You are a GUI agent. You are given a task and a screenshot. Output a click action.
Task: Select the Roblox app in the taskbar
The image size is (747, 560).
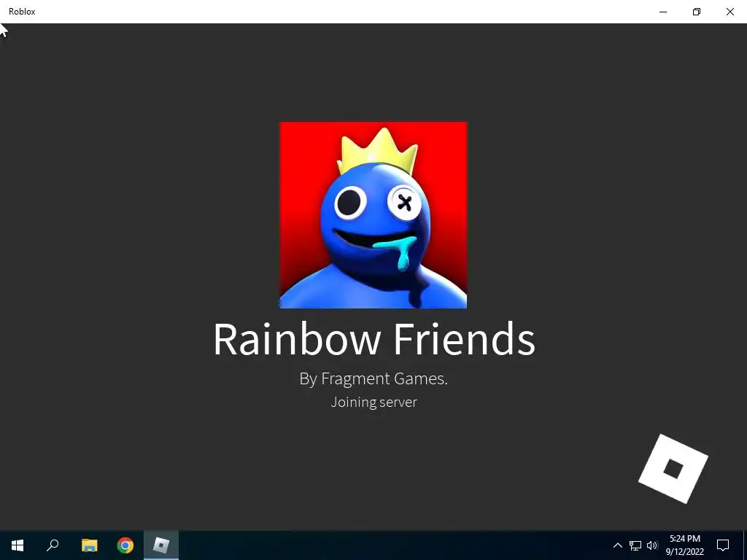click(x=161, y=545)
